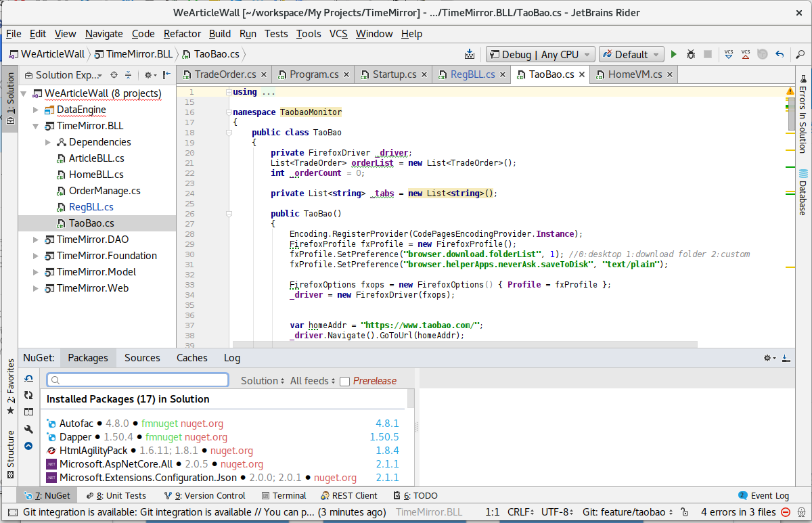Toggle the Database tool window
The image size is (812, 523).
pyautogui.click(x=803, y=192)
